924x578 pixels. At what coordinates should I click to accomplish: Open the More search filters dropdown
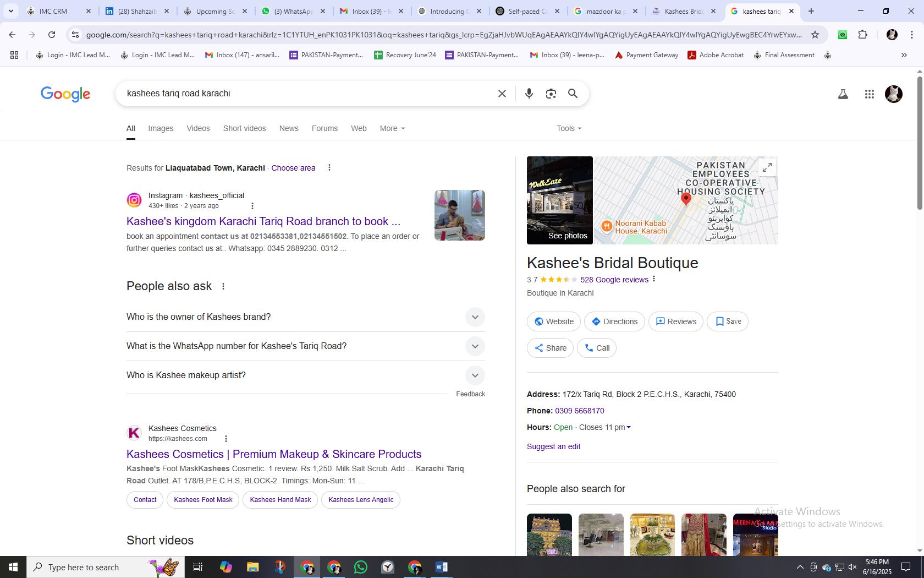tap(392, 128)
